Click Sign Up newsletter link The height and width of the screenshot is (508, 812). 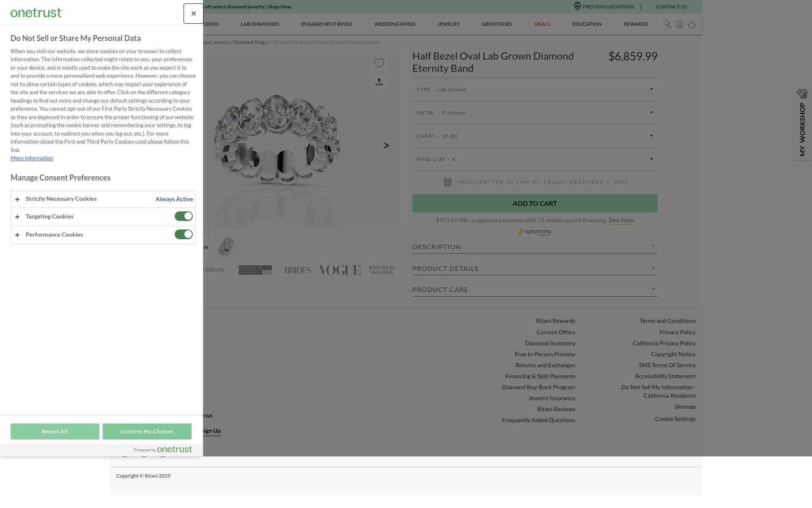(x=212, y=431)
